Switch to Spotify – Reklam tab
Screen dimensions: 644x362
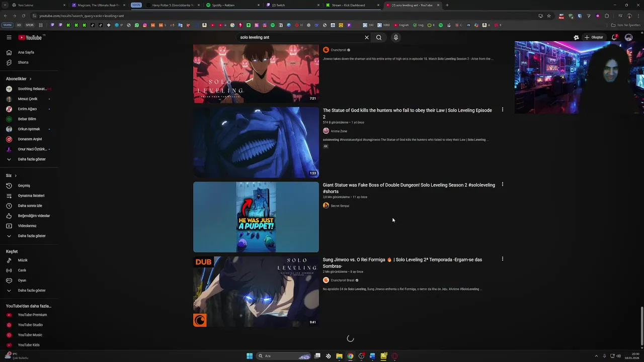(x=232, y=5)
